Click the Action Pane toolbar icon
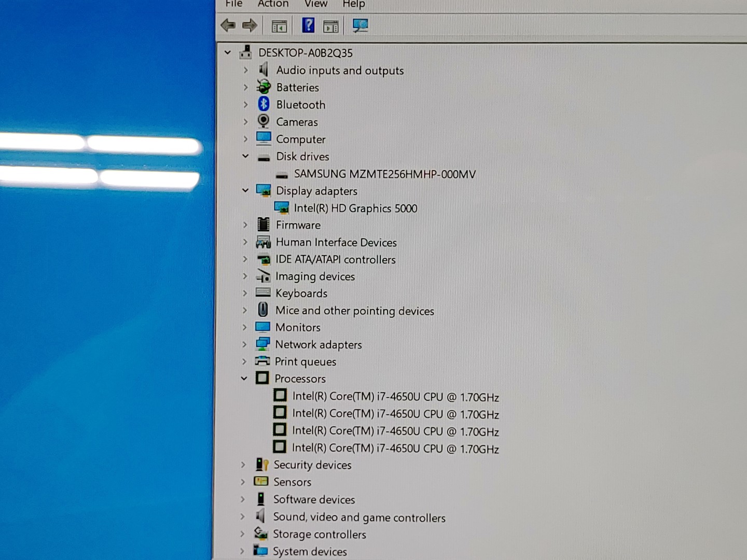 (331, 26)
